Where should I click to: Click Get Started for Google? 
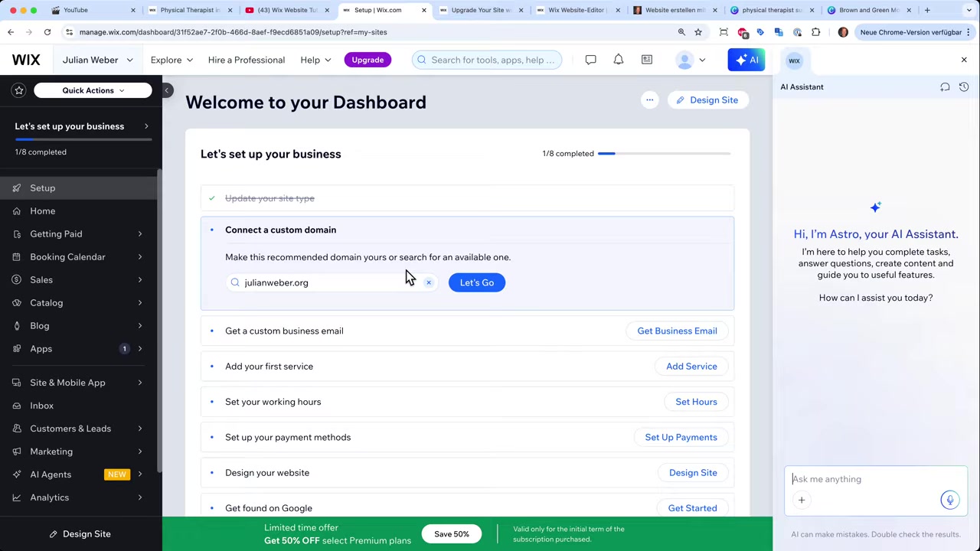692,508
